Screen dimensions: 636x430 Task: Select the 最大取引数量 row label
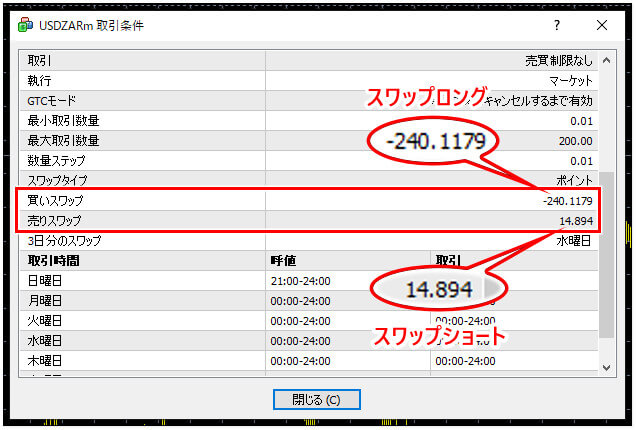(x=63, y=141)
